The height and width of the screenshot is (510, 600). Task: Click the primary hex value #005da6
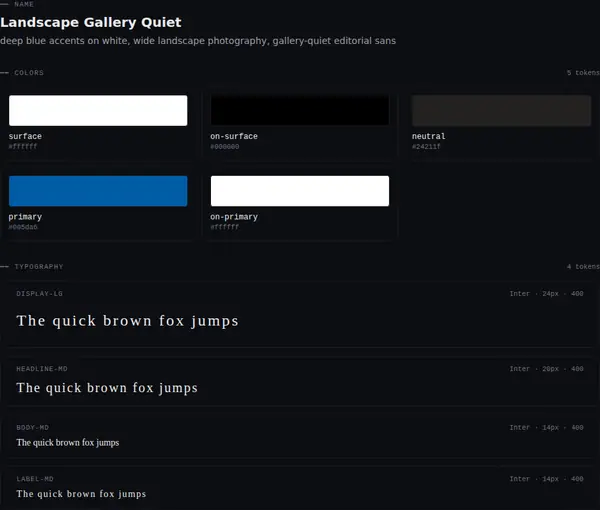[23, 227]
